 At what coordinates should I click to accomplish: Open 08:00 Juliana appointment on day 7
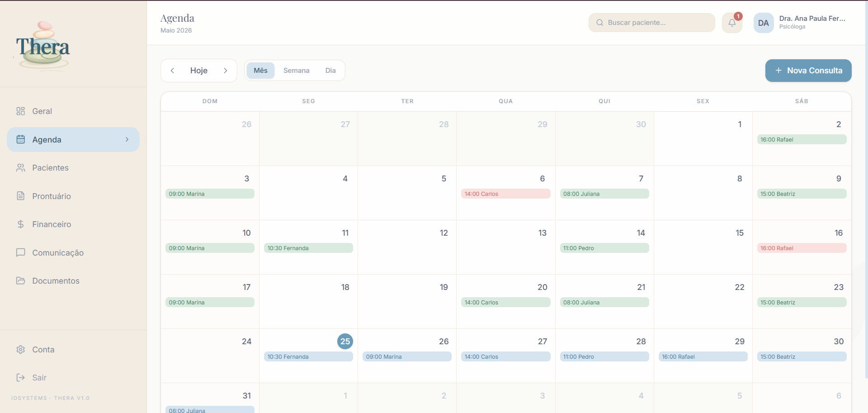point(604,194)
